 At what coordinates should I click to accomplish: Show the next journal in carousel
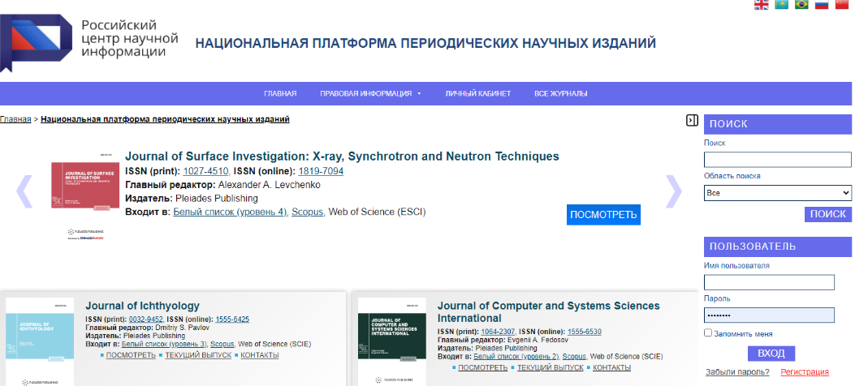(x=673, y=191)
